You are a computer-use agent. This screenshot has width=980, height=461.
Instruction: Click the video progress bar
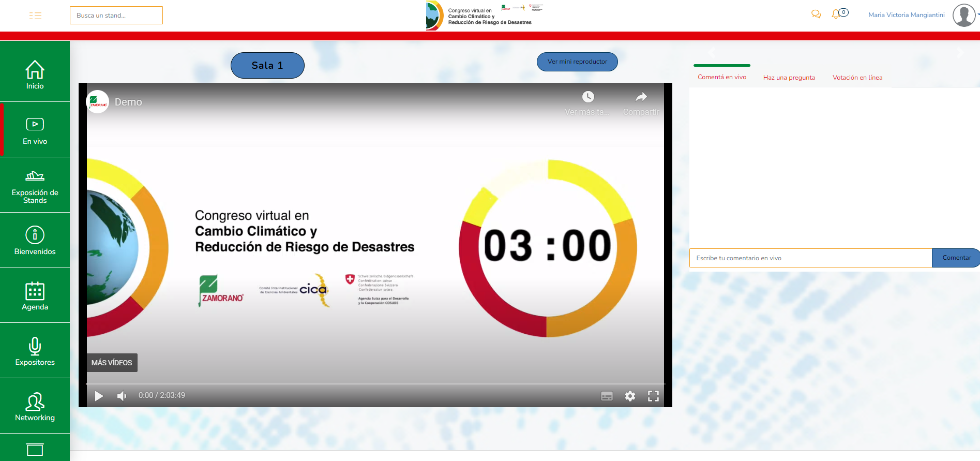pyautogui.click(x=375, y=384)
